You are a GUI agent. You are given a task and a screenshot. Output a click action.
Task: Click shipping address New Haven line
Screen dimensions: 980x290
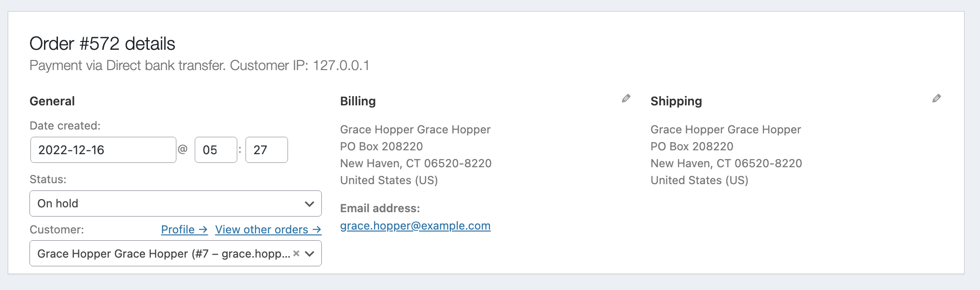point(726,163)
